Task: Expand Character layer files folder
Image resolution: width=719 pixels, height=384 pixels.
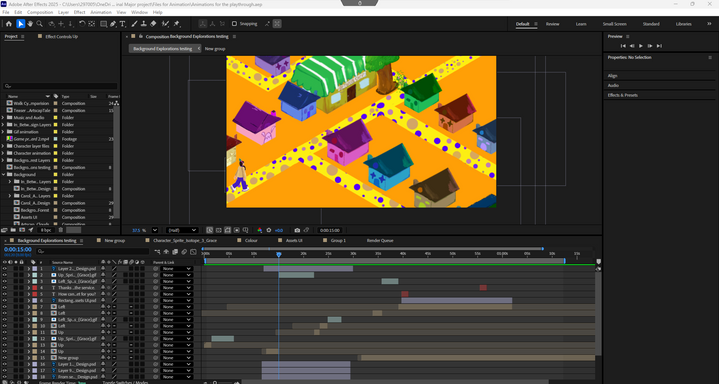Action: pyautogui.click(x=3, y=146)
